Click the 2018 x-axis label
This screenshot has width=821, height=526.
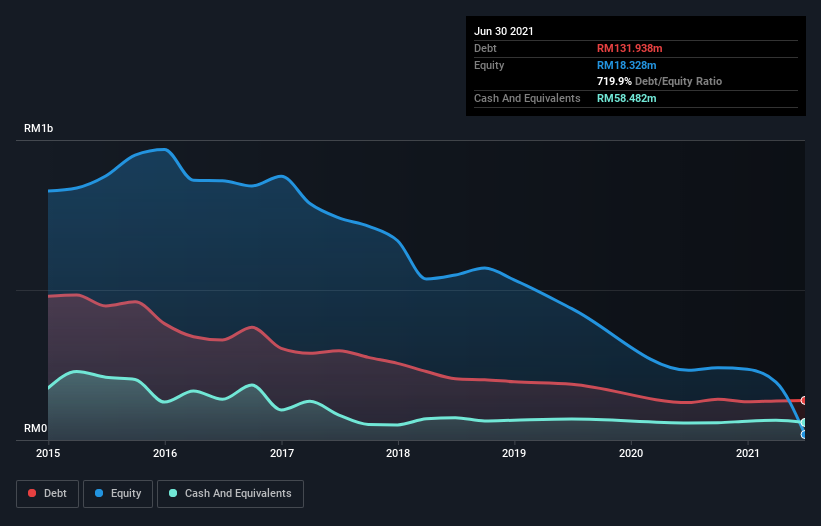click(x=398, y=453)
